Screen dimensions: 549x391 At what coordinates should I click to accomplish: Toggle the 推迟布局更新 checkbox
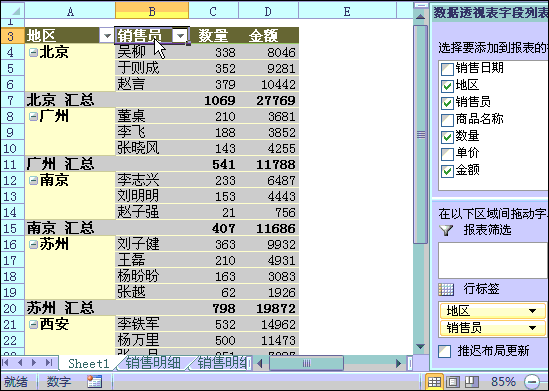click(444, 351)
